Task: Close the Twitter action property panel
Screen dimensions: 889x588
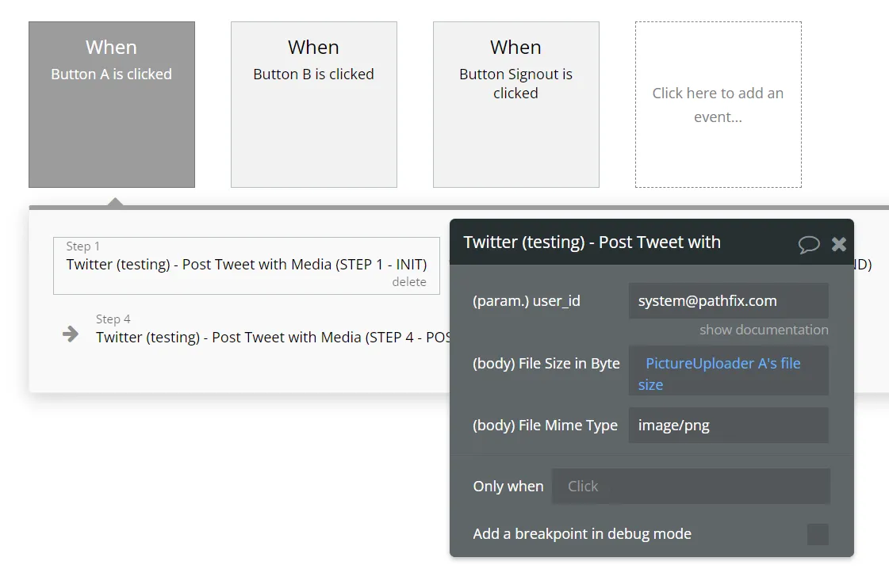Action: pos(838,244)
